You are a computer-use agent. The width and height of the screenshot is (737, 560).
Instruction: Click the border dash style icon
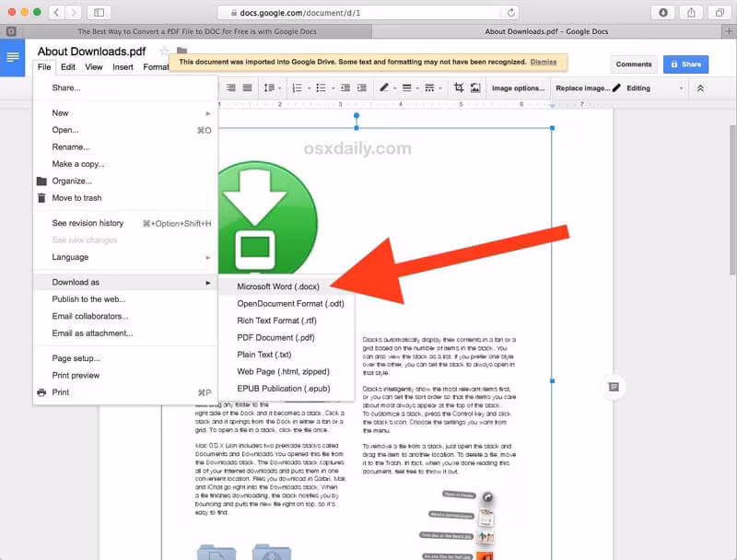[x=429, y=87]
